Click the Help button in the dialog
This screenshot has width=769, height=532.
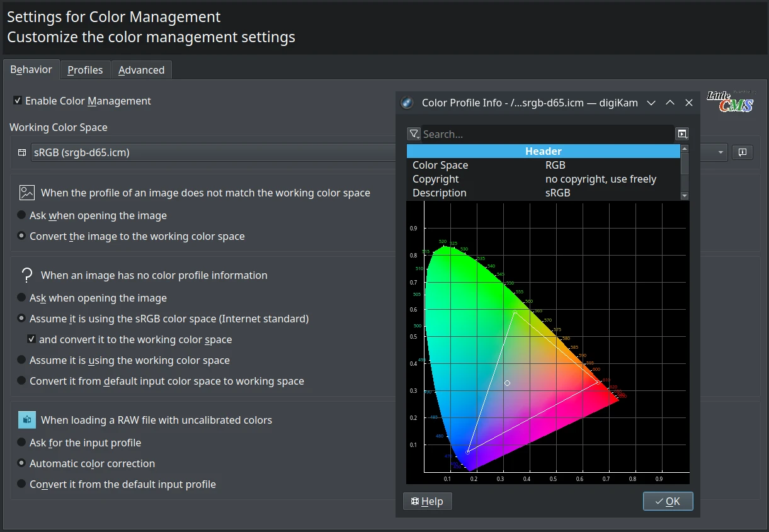[x=427, y=501]
